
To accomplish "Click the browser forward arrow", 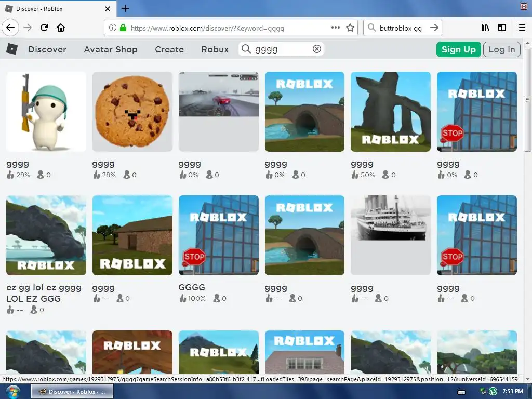I will 28,28.
